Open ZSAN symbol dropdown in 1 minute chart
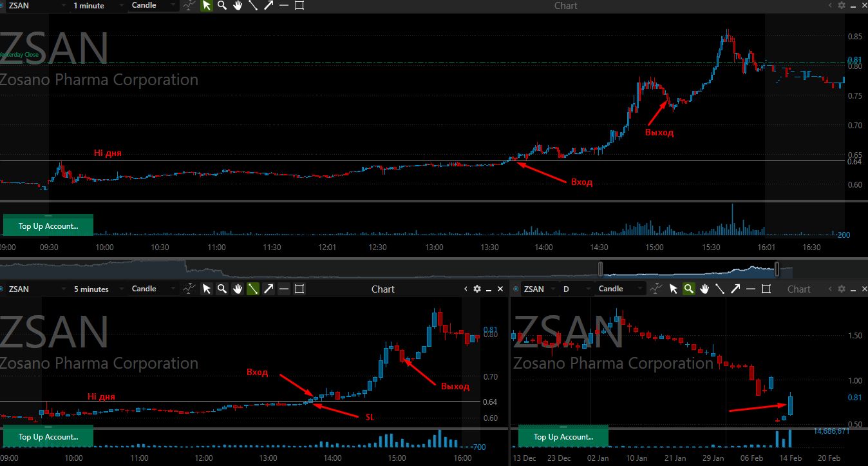868x466 pixels. point(37,5)
